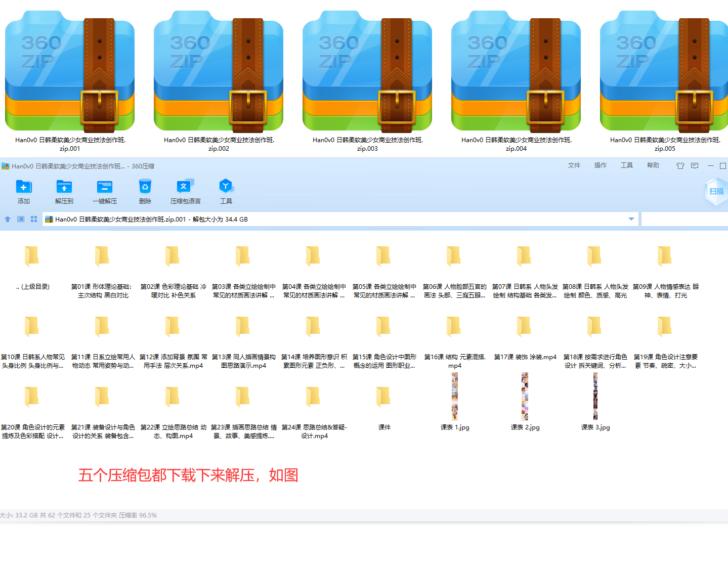Toggle the preview view mode icon

click(21, 219)
